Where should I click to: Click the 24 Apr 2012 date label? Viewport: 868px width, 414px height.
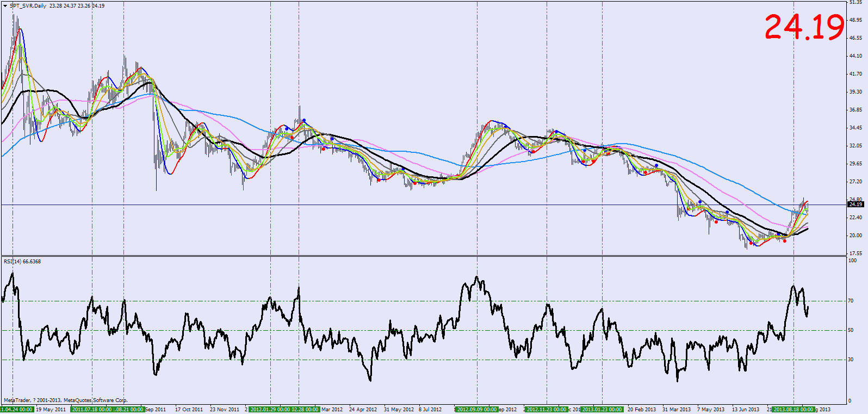pyautogui.click(x=363, y=410)
